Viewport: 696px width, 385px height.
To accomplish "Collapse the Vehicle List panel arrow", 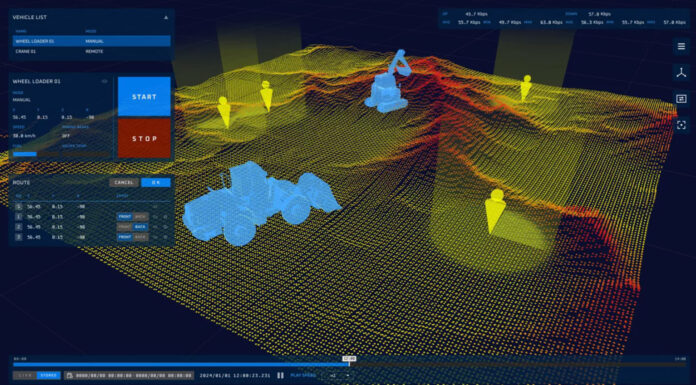I will (x=166, y=18).
